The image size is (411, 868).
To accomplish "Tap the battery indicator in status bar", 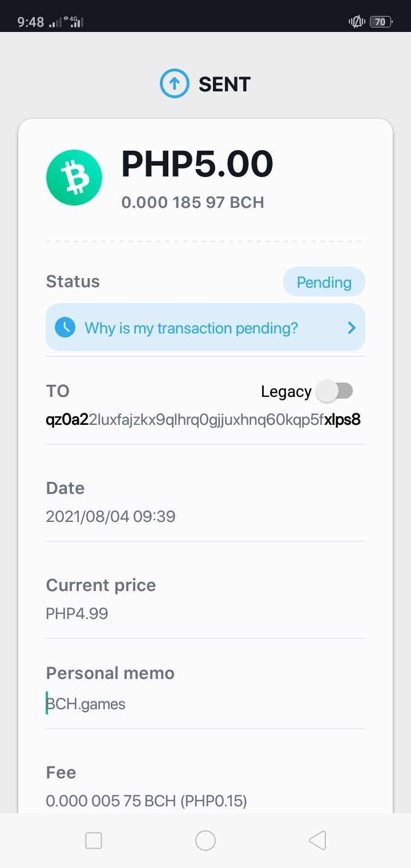I will coord(381,22).
